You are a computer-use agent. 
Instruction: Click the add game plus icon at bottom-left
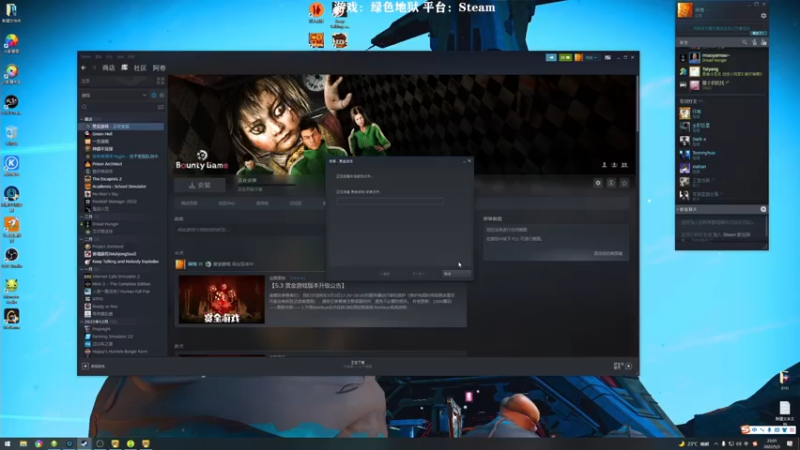(85, 366)
